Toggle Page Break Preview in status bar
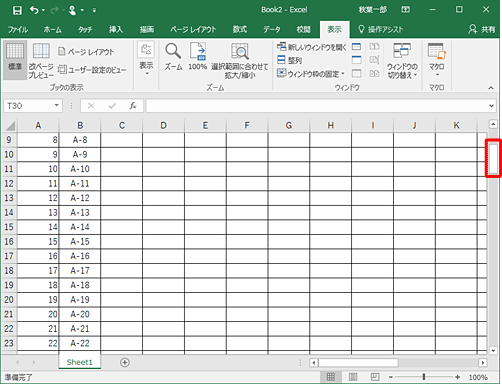This screenshot has height=384, width=502. (375, 377)
